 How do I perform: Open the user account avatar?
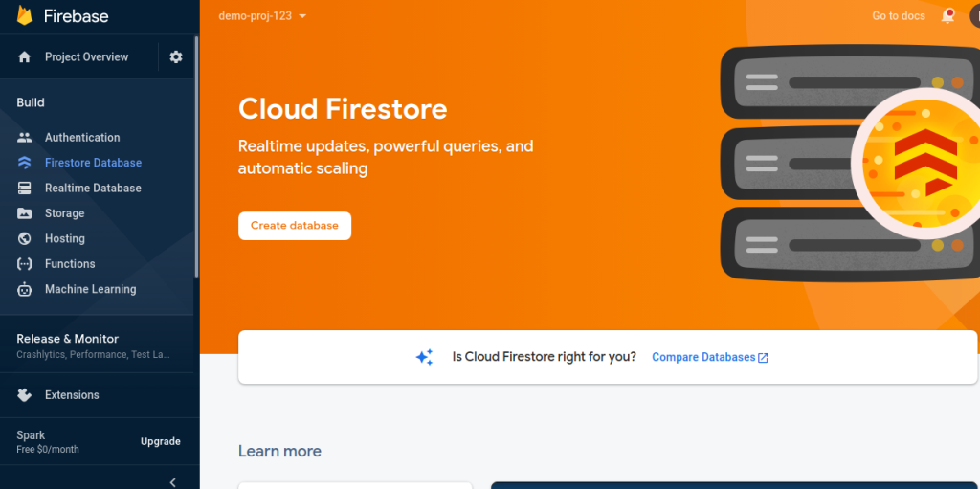[974, 16]
